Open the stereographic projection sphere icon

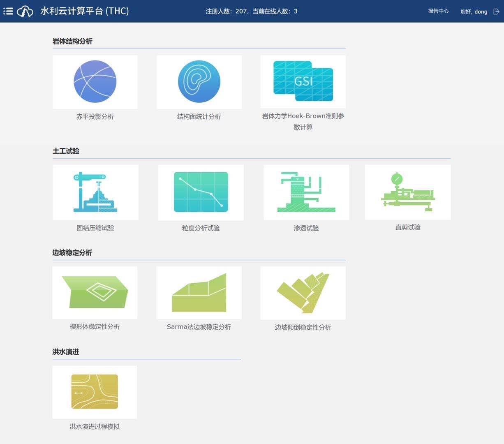pyautogui.click(x=95, y=82)
